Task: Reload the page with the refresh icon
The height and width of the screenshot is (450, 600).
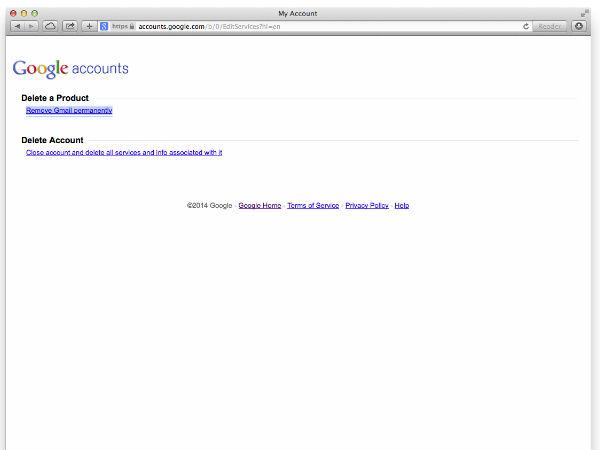Action: (x=526, y=26)
